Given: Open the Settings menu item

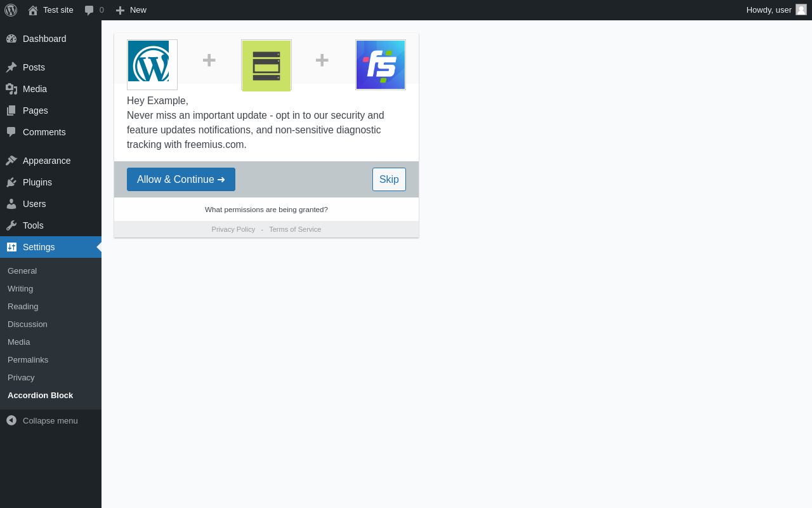Looking at the screenshot, I should (51, 247).
